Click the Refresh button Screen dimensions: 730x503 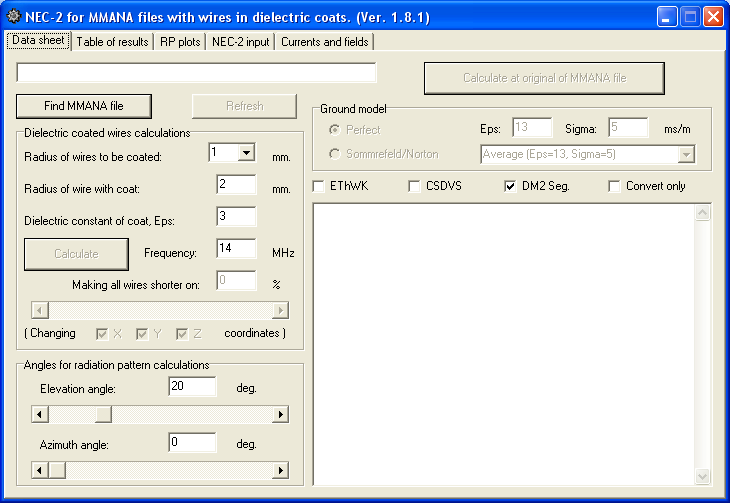click(x=244, y=106)
